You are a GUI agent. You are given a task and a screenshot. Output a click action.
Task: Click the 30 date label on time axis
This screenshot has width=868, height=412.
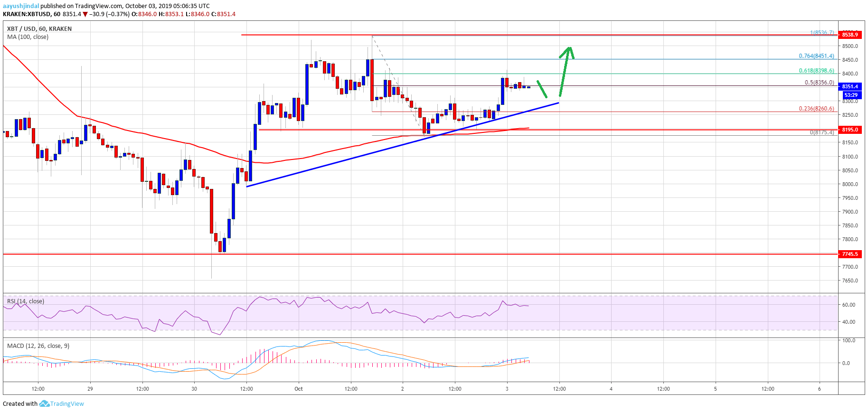(x=194, y=389)
